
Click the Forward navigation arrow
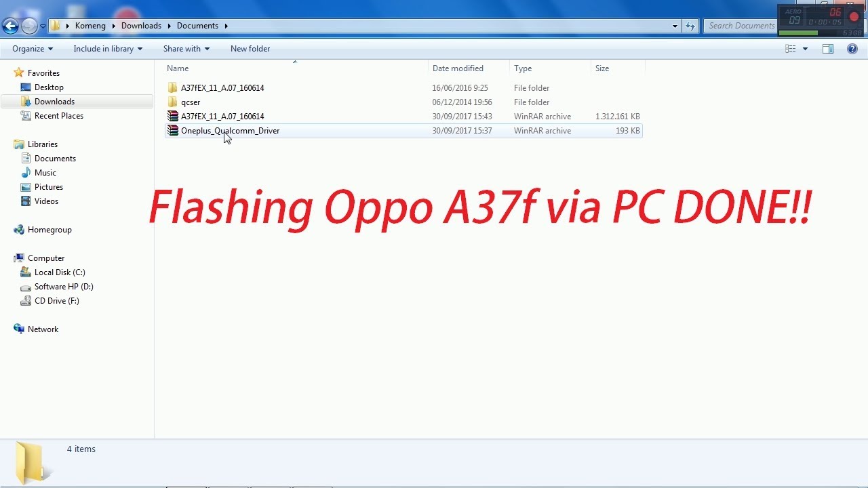[x=29, y=26]
